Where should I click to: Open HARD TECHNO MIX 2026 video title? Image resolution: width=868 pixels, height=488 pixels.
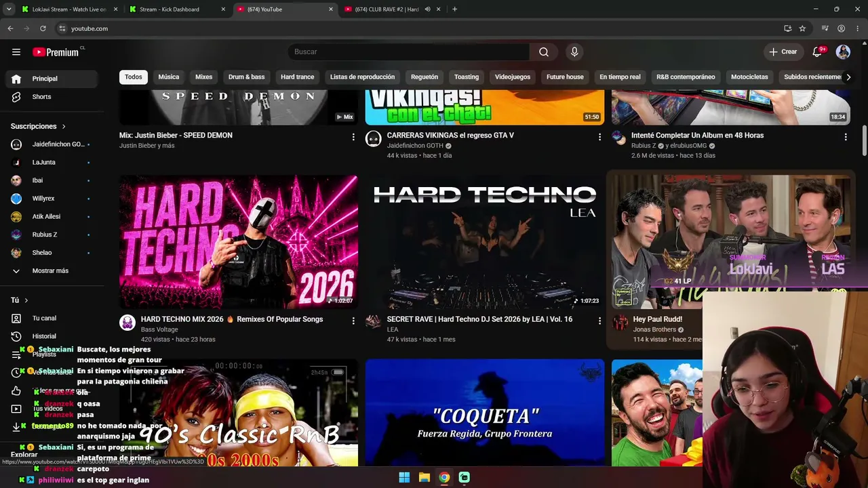pyautogui.click(x=232, y=319)
